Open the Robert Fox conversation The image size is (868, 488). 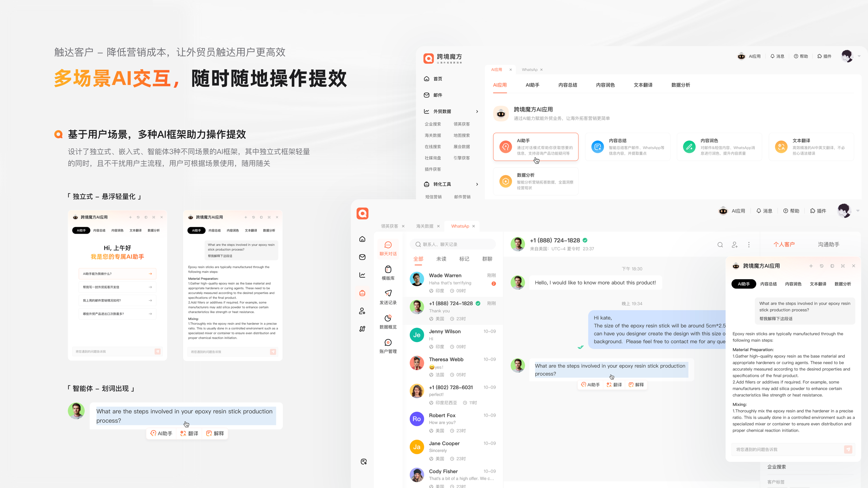[x=452, y=423]
